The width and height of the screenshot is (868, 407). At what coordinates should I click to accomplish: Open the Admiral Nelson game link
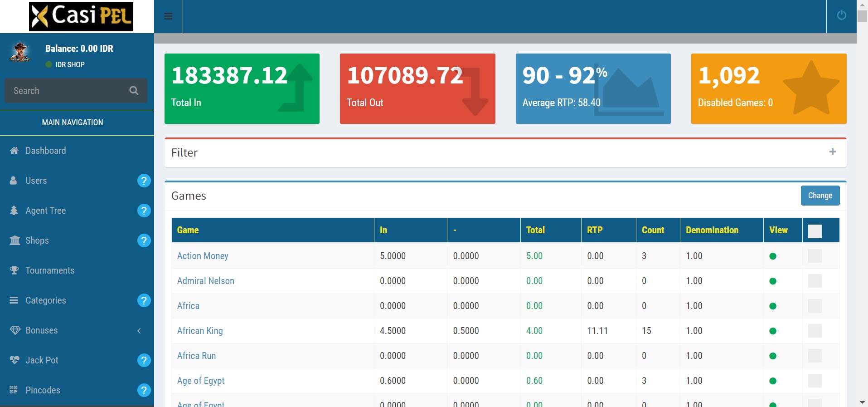click(x=205, y=281)
